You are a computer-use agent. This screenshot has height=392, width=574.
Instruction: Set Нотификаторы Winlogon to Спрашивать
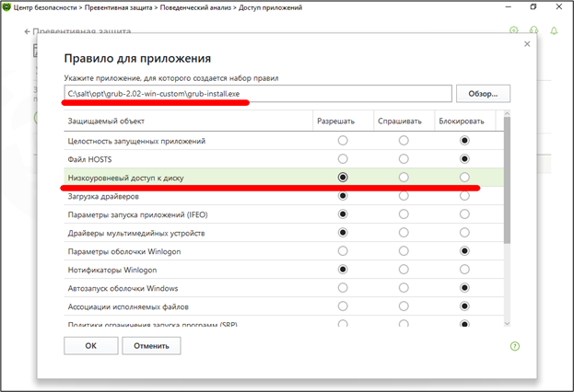(404, 270)
